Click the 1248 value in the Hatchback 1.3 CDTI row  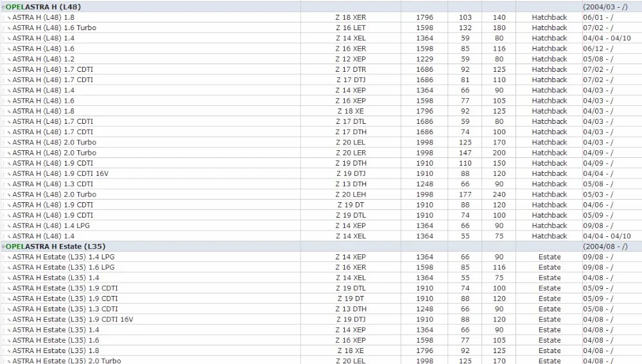coord(424,184)
